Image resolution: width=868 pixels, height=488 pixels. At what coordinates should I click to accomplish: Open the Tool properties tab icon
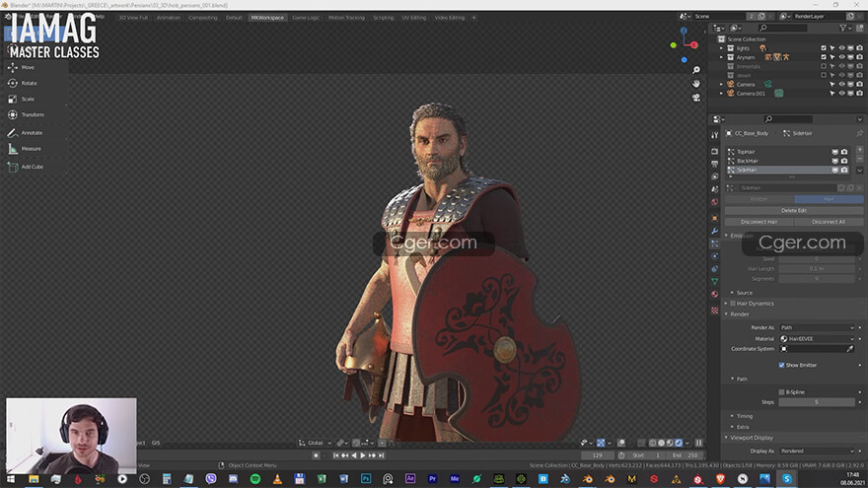[x=715, y=134]
